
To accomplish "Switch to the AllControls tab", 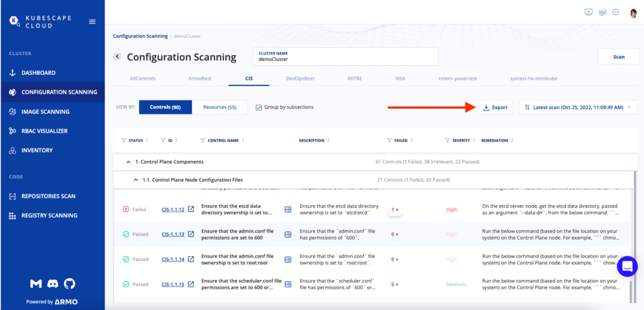I will point(143,79).
